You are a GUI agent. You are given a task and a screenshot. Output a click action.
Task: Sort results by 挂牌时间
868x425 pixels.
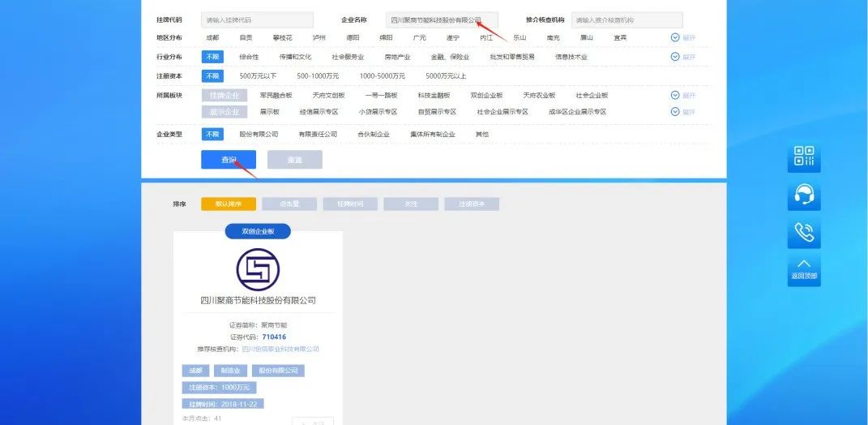coord(350,204)
